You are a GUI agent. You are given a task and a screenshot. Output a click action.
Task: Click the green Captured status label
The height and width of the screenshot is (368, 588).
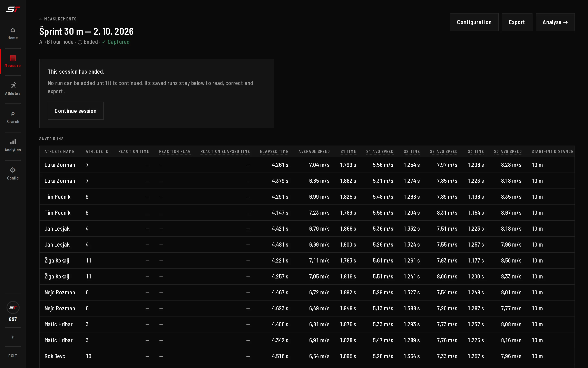[116, 42]
